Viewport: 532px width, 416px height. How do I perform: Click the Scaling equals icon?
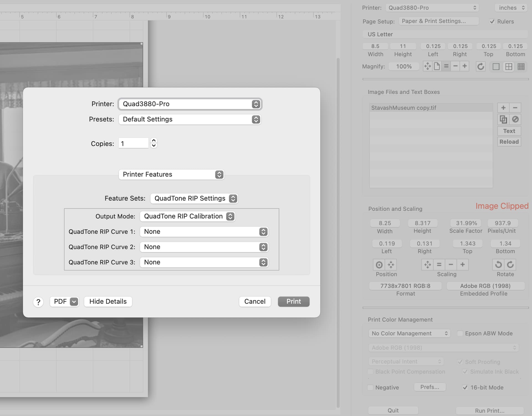tap(439, 265)
